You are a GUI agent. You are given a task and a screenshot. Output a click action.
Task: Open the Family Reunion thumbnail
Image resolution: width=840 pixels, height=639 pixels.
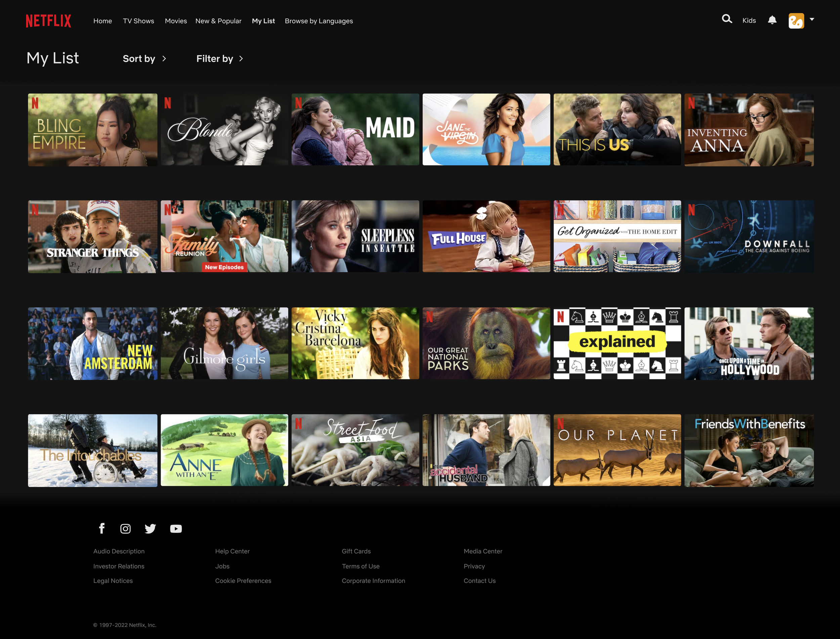[224, 237]
